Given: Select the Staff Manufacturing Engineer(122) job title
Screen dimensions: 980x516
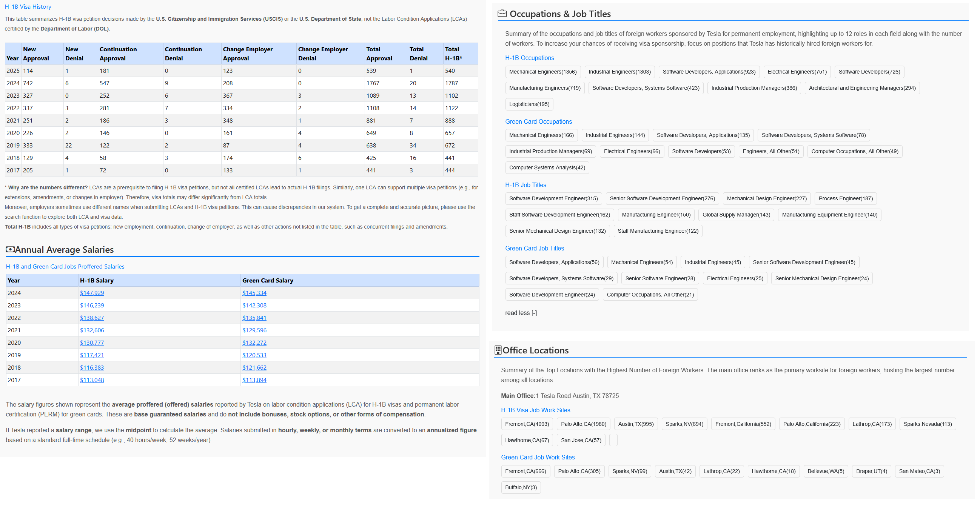Looking at the screenshot, I should pos(658,231).
